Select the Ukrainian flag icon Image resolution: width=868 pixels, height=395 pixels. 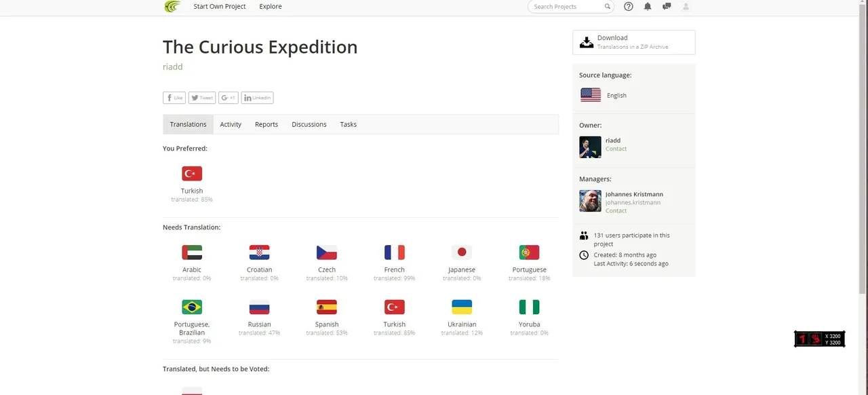coord(462,307)
